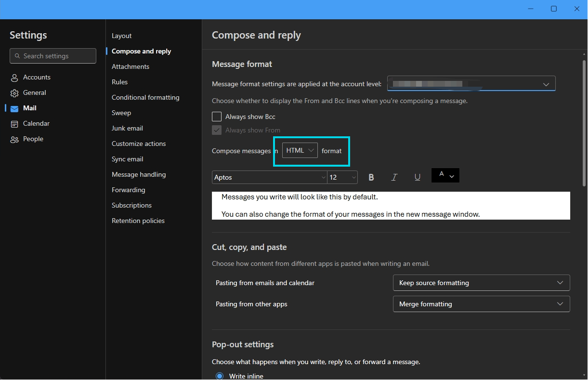588x380 pixels.
Task: Open Rules settings
Action: pos(119,82)
